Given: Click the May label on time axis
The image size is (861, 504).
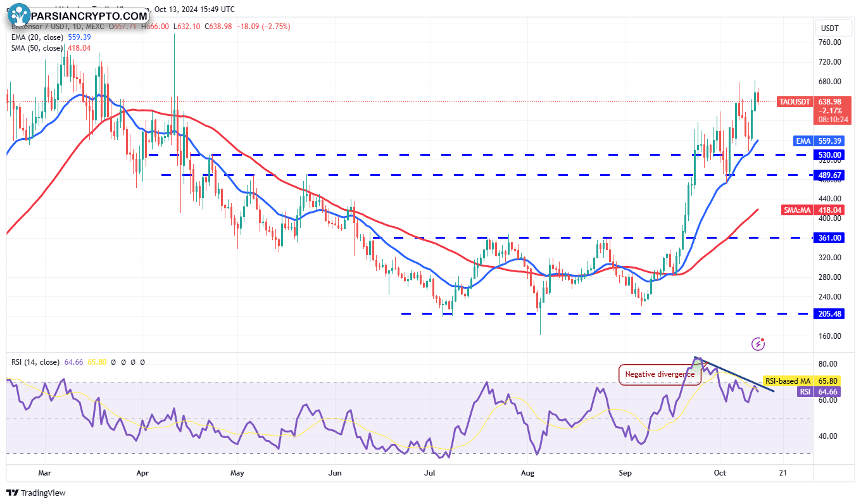Looking at the screenshot, I should click(x=237, y=473).
